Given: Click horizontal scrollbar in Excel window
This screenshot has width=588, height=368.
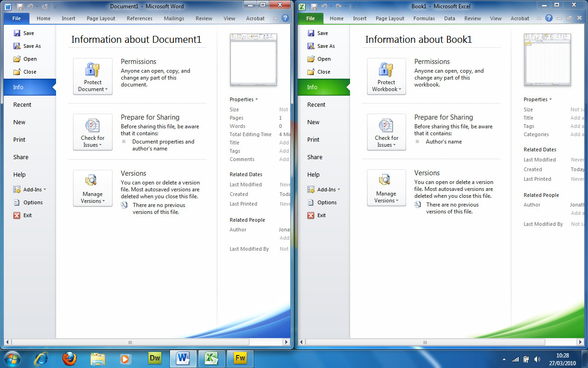Looking at the screenshot, I should coord(424,342).
